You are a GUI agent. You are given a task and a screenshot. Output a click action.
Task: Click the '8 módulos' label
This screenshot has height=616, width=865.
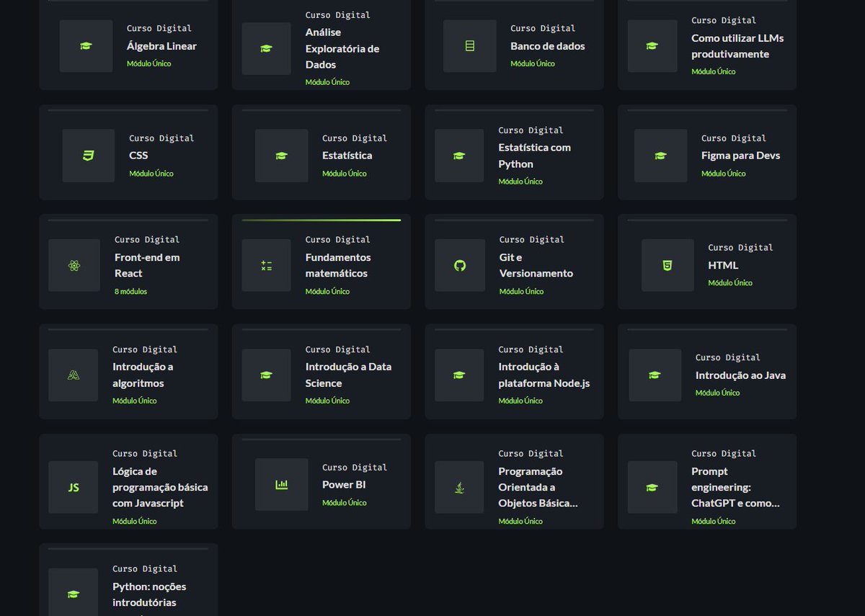(x=130, y=292)
